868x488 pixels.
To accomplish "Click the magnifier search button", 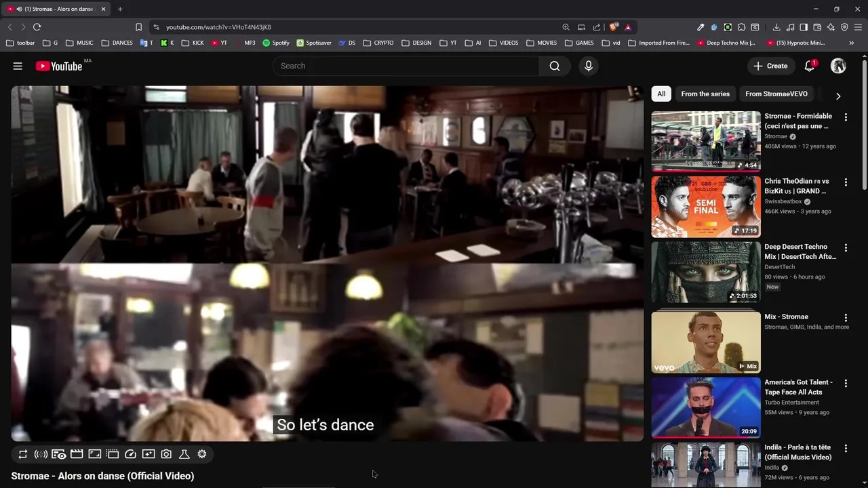I will coord(555,66).
